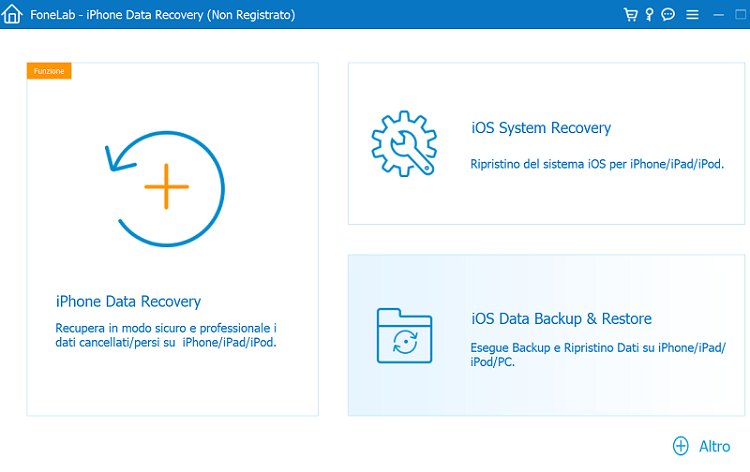
Task: Click the 'Ripristino del sistema iOS' description
Action: [x=597, y=163]
